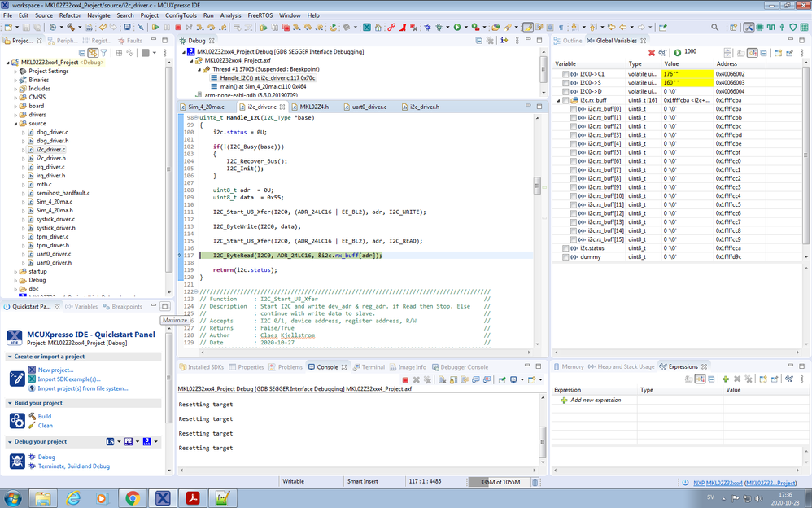Expand the drivers folder in project tree
812x508 pixels.
tap(15, 115)
